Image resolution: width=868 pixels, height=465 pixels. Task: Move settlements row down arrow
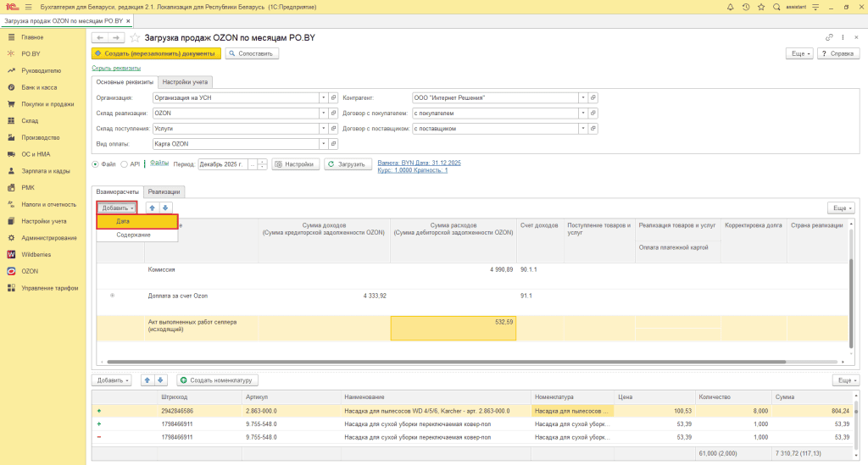click(x=165, y=208)
